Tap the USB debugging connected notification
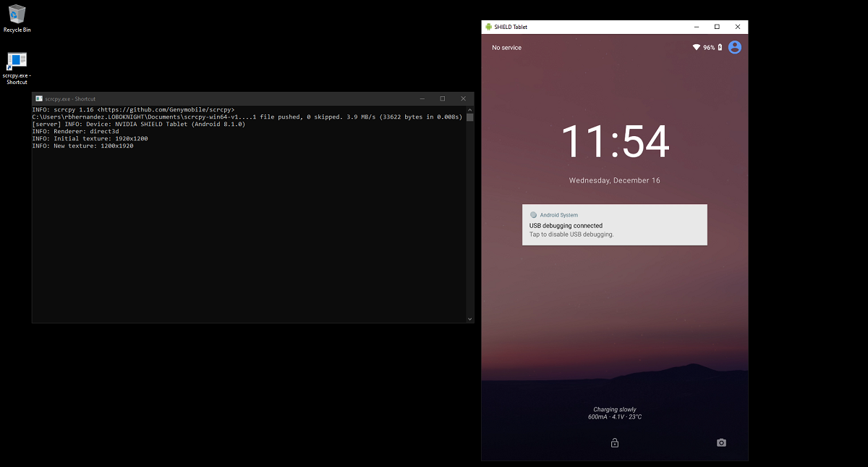This screenshot has width=868, height=467. [x=614, y=225]
